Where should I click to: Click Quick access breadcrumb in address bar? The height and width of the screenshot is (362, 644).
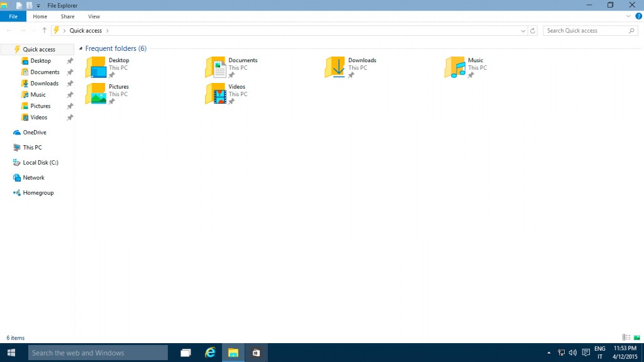tap(86, 30)
